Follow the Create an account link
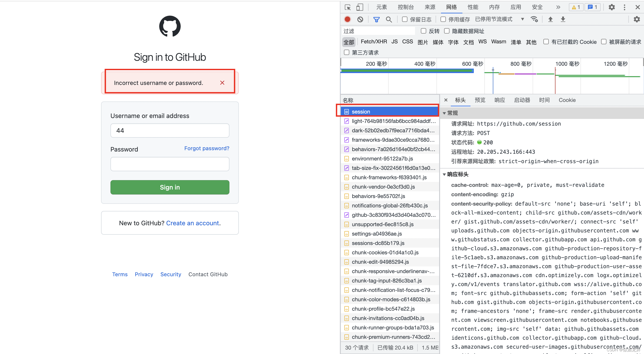Image resolution: width=644 pixels, height=354 pixels. point(192,223)
